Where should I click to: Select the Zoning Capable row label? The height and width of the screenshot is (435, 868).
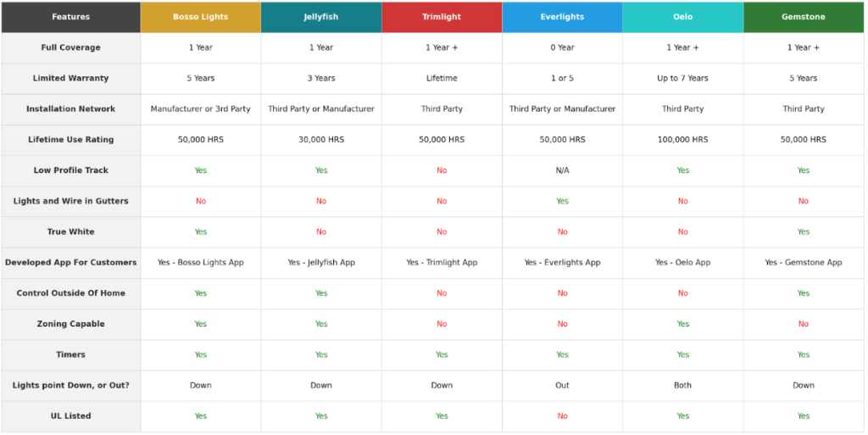point(71,324)
